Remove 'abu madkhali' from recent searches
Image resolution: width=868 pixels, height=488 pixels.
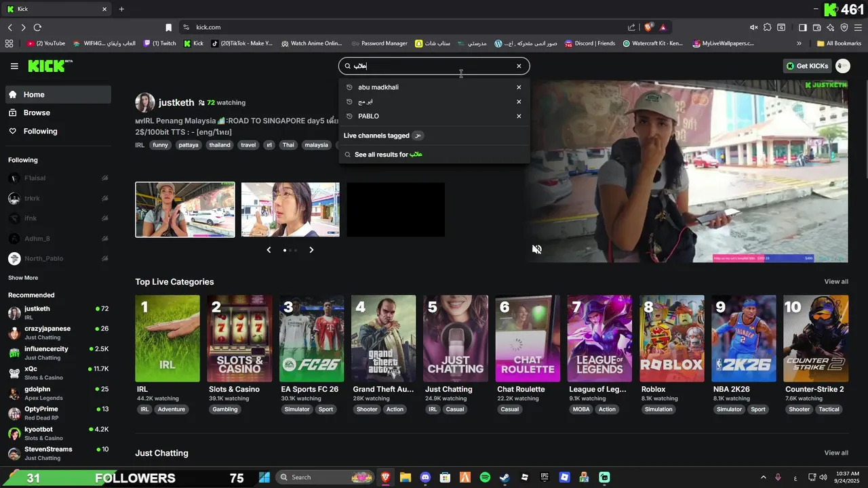pos(519,87)
